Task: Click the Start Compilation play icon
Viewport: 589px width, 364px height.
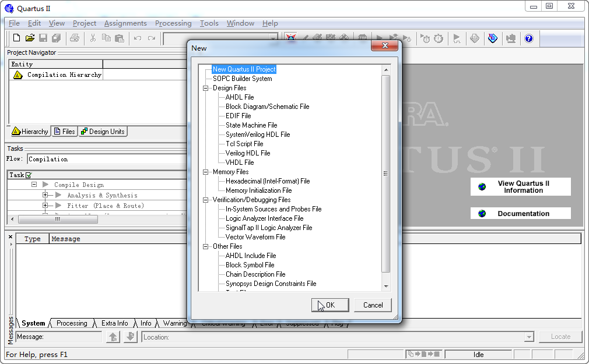Action: (x=380, y=38)
